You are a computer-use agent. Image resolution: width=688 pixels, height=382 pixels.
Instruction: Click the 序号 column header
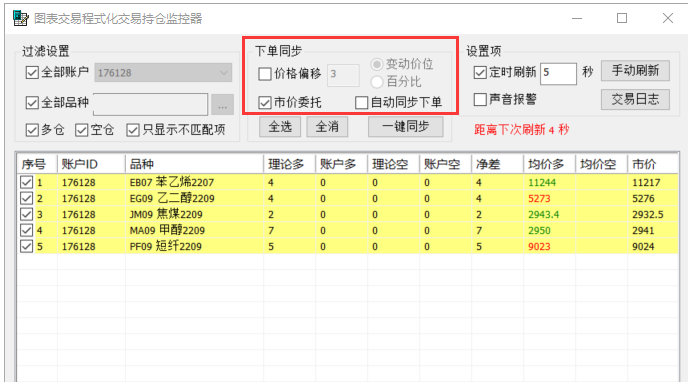click(x=37, y=164)
